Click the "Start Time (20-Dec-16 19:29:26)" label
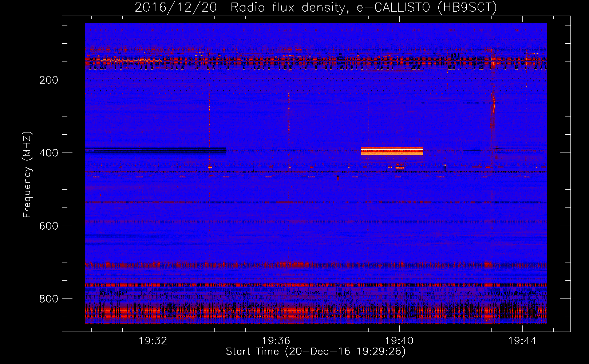589x364 pixels. click(316, 352)
